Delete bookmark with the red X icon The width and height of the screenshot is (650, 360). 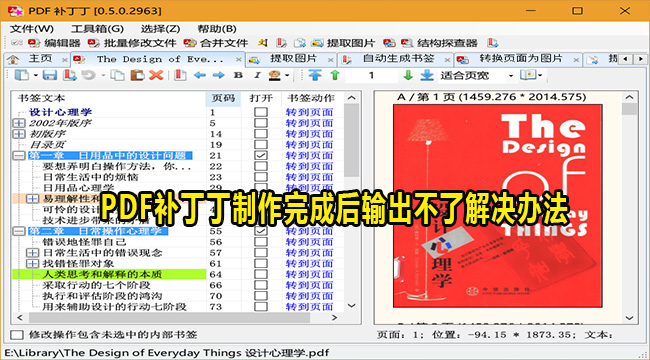pos(156,75)
